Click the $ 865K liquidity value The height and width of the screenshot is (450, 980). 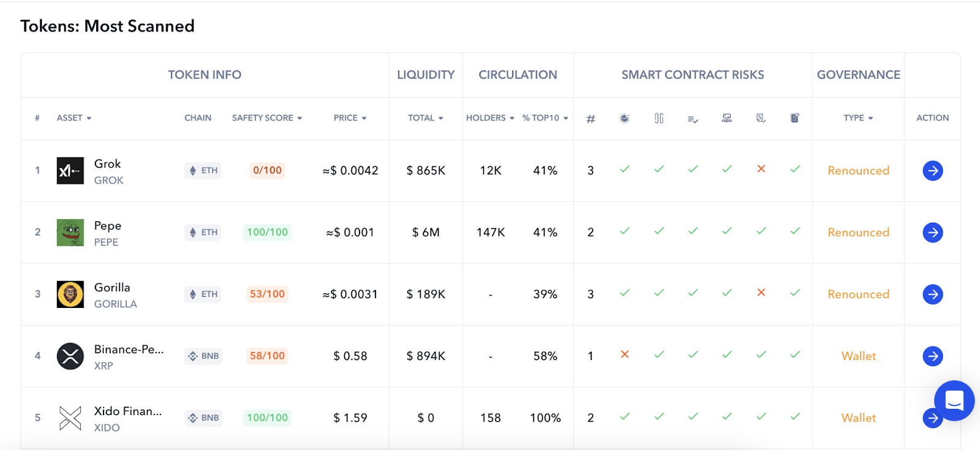coord(426,171)
